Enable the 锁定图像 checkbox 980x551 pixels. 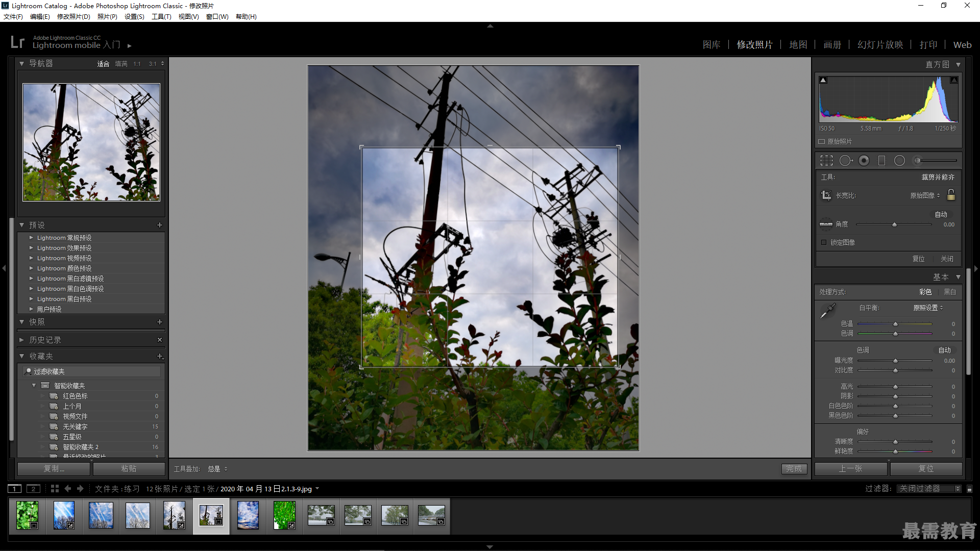tap(824, 242)
